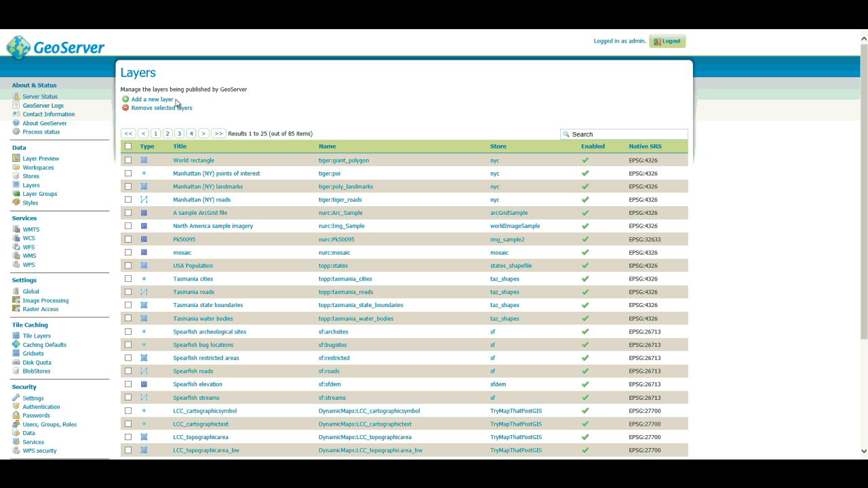Open Layer Preview via its sidebar icon

pos(16,158)
